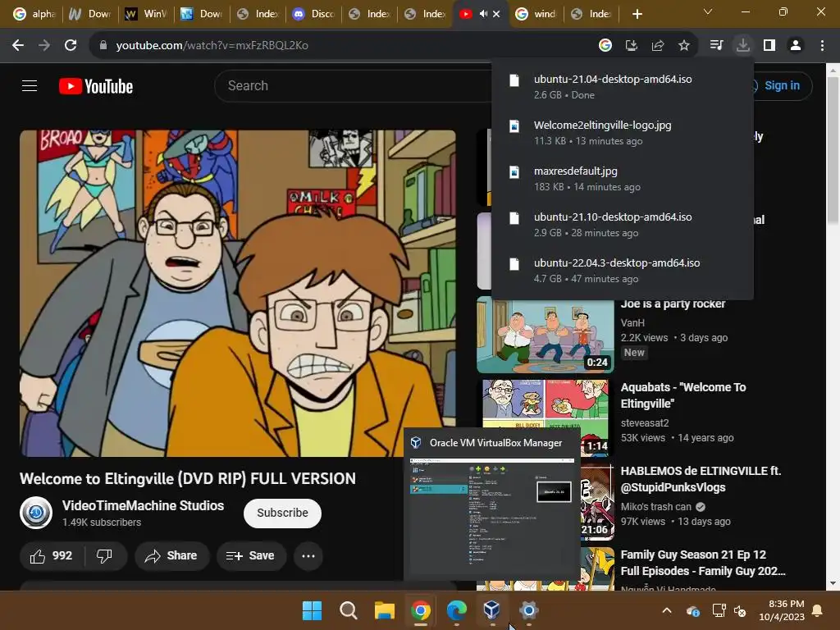The height and width of the screenshot is (630, 840).
Task: Switch to the Discord tab
Action: [313, 14]
